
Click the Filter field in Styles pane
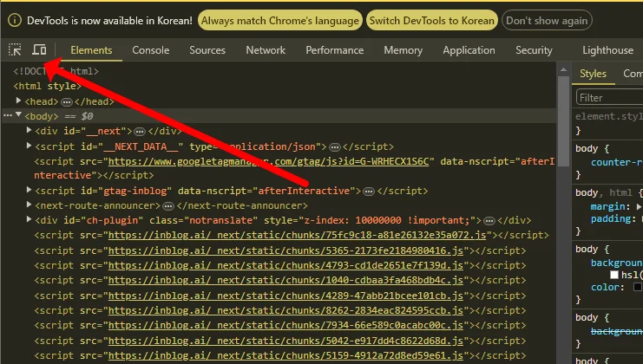tap(607, 98)
